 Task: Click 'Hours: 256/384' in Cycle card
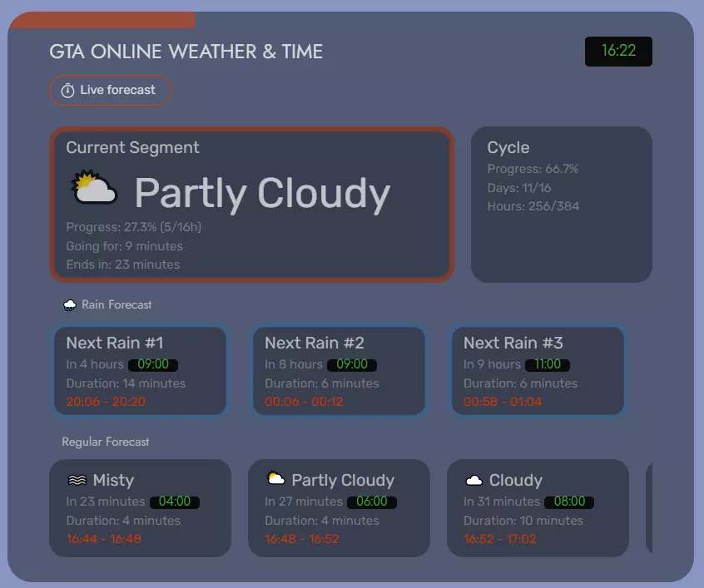pos(533,206)
